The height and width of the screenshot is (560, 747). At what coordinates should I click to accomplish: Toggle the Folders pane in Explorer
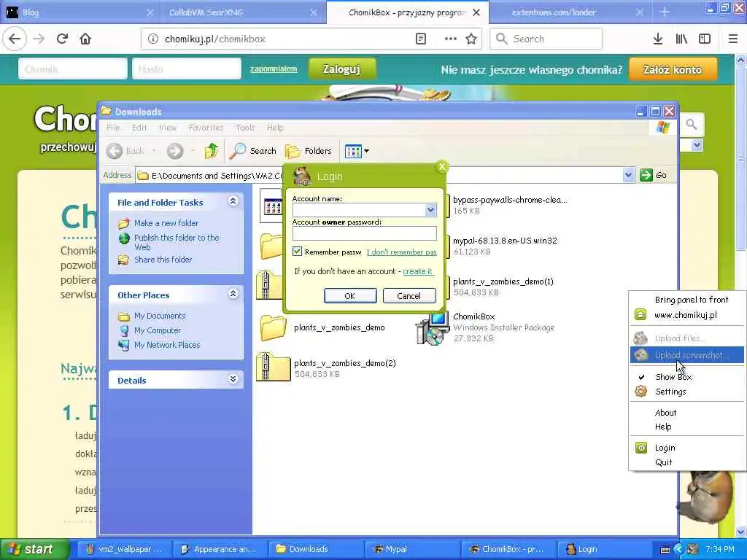309,151
